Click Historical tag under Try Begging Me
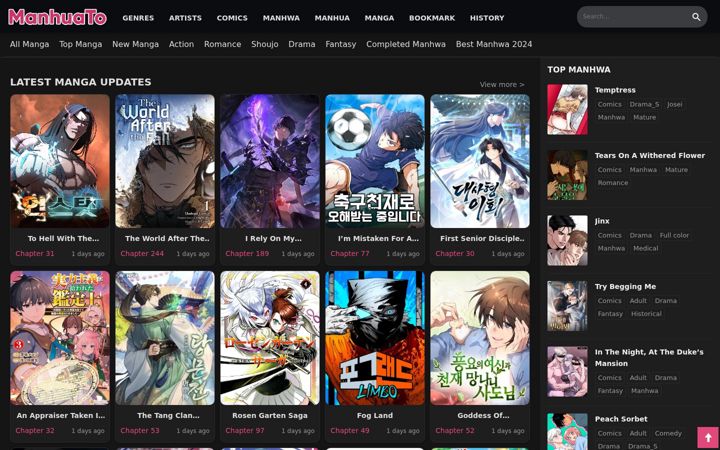The image size is (720, 450). pos(646,314)
